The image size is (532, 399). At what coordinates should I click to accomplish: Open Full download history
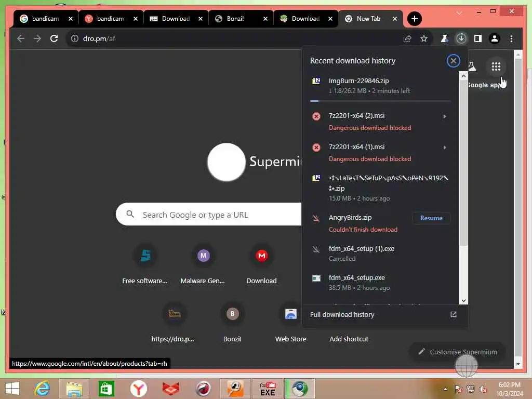tap(385, 315)
